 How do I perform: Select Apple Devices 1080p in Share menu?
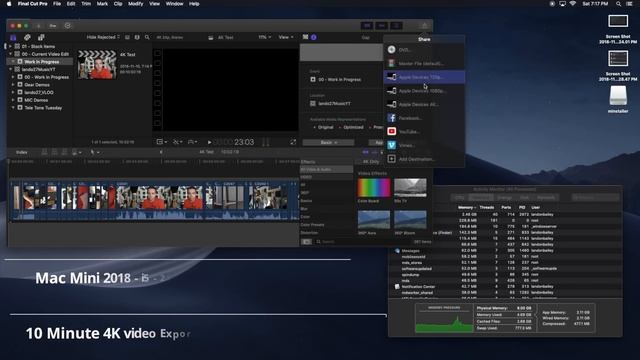[x=424, y=91]
